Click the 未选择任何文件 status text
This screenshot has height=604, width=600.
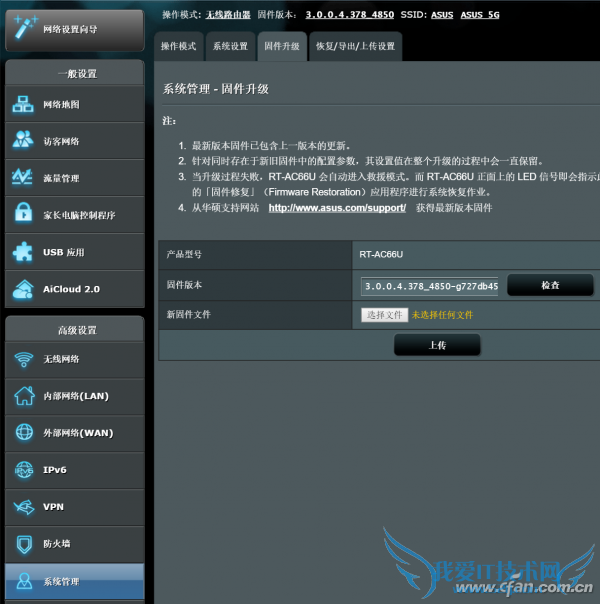442,315
